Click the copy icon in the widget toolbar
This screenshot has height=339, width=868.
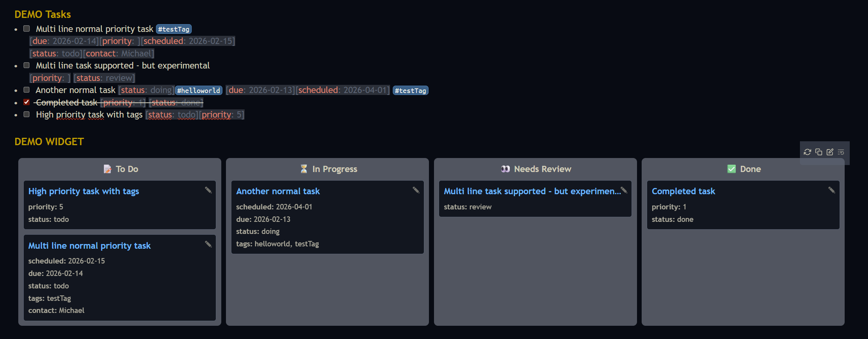[819, 152]
